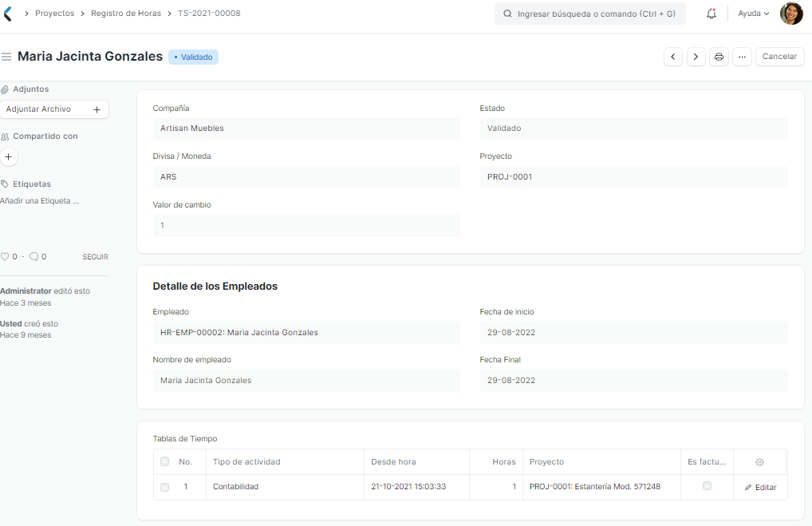The height and width of the screenshot is (526, 812).
Task: Click the Empleado field HR-EMP-00002
Action: 306,333
